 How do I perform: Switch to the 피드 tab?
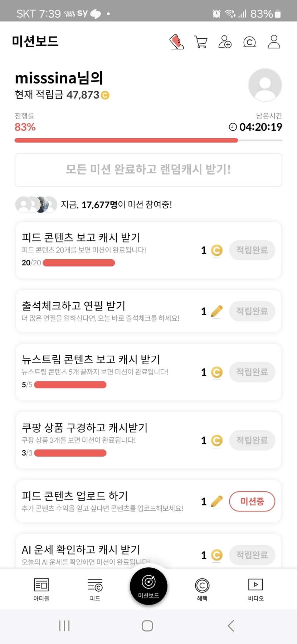95,589
